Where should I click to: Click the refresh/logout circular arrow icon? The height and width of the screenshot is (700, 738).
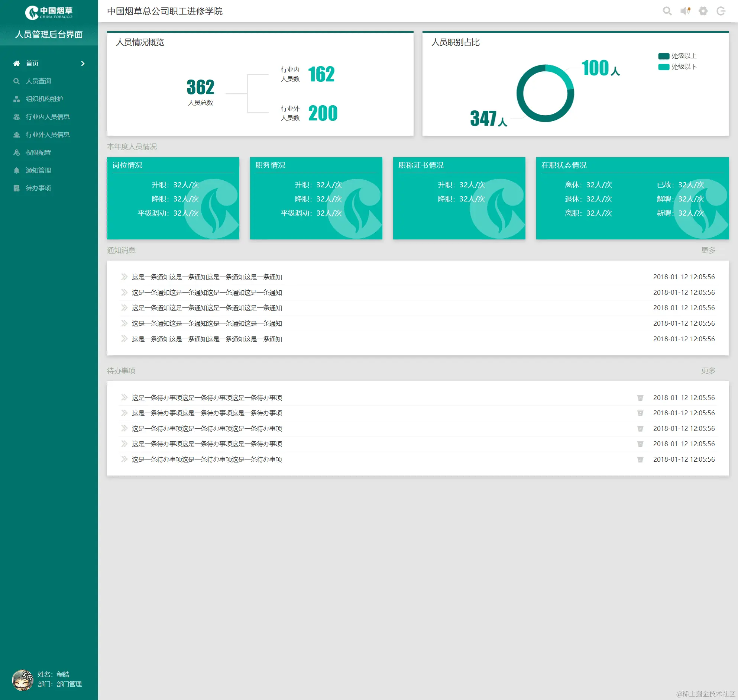[x=721, y=11]
